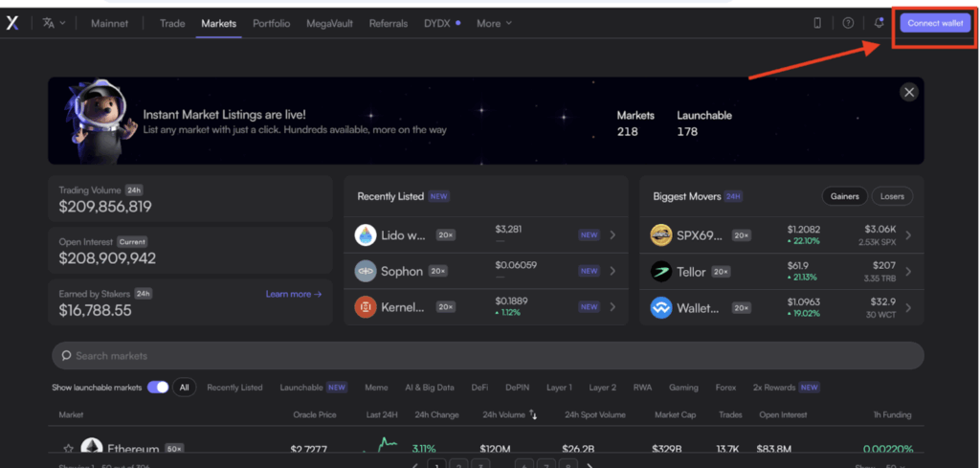Click the search magnifier icon

click(66, 355)
